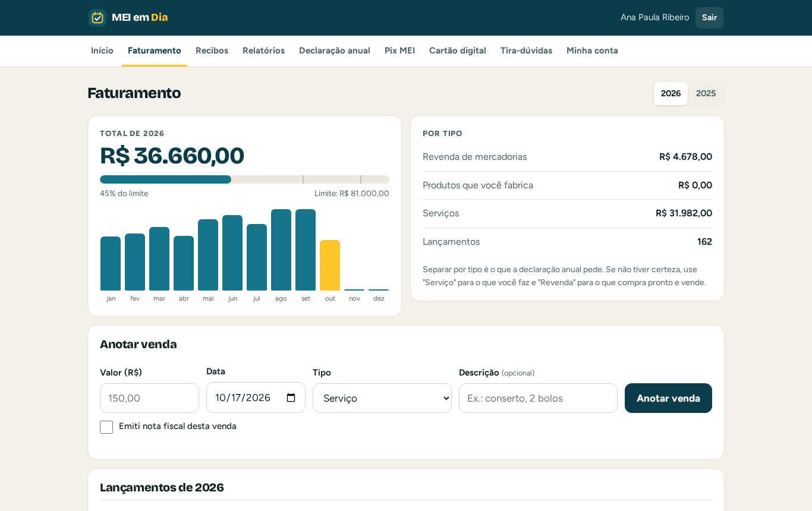Click the September bar in the chart

pyautogui.click(x=306, y=250)
